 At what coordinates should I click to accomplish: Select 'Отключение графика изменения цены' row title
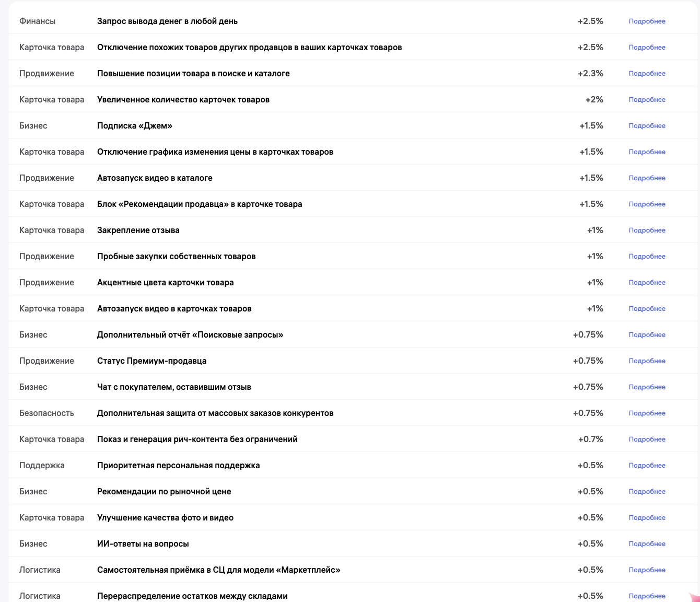coord(215,152)
